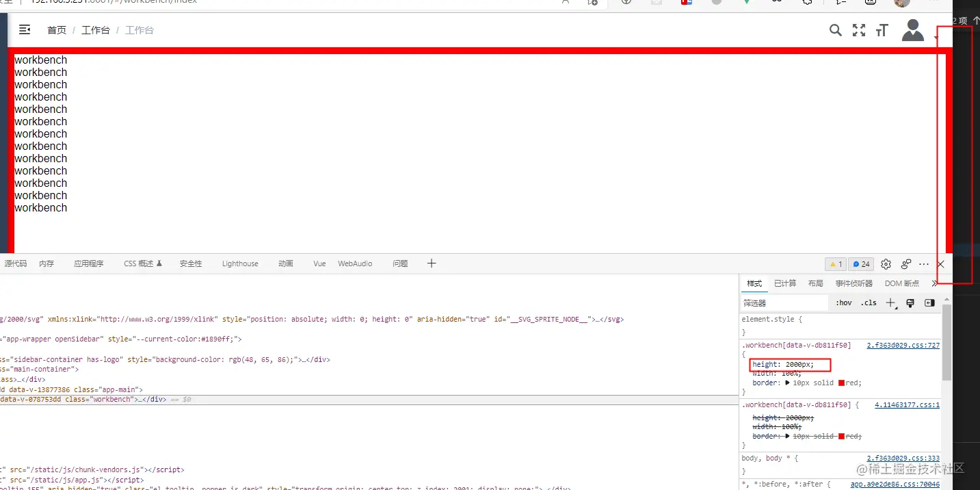Toggle the sidebar hamburger icon

click(x=25, y=29)
